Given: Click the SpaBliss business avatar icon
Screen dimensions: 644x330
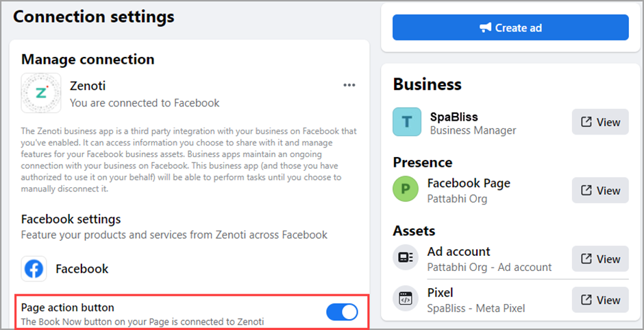Looking at the screenshot, I should coord(407,122).
